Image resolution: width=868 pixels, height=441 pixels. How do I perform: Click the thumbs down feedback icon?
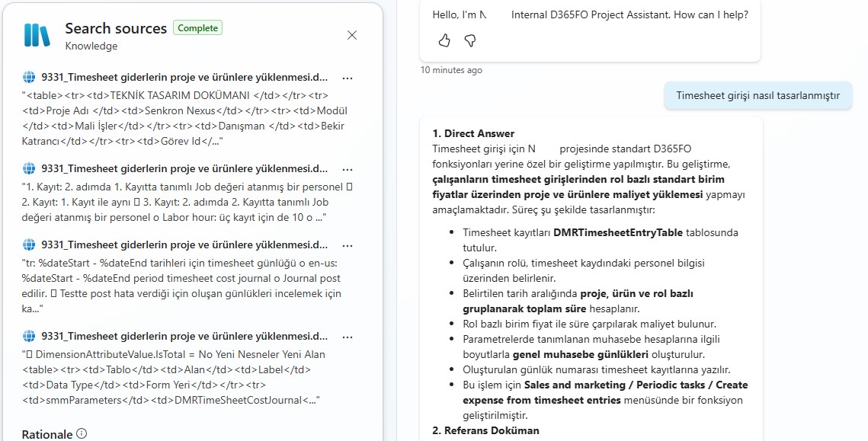(x=470, y=40)
